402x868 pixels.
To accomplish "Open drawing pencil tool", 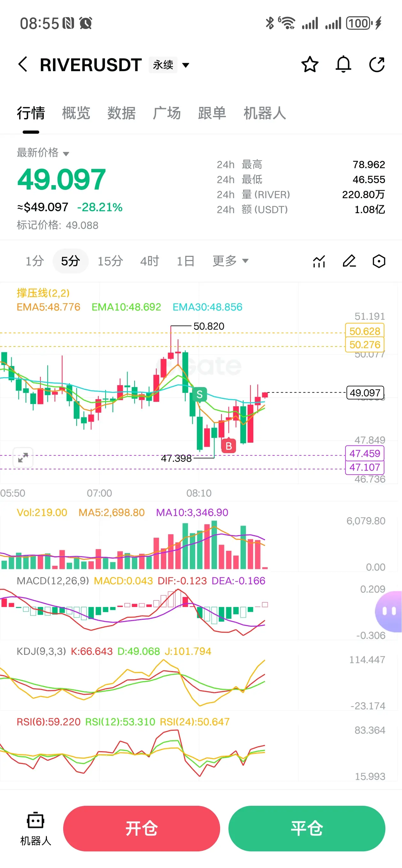I will click(x=349, y=261).
